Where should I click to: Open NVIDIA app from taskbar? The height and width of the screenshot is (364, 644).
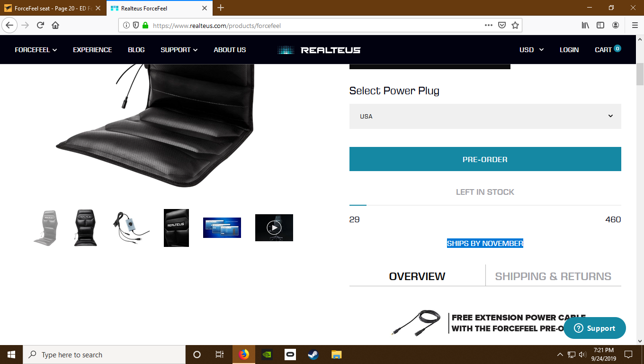pos(267,355)
